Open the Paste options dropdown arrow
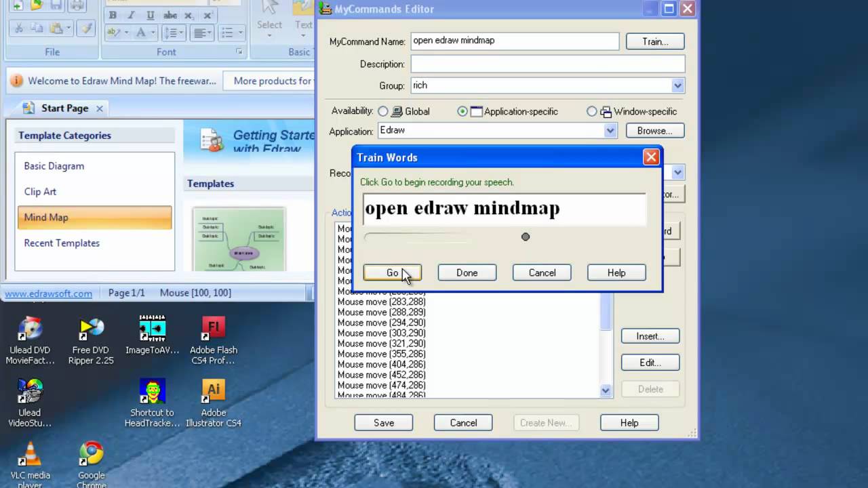This screenshot has height=488, width=868. (x=68, y=28)
